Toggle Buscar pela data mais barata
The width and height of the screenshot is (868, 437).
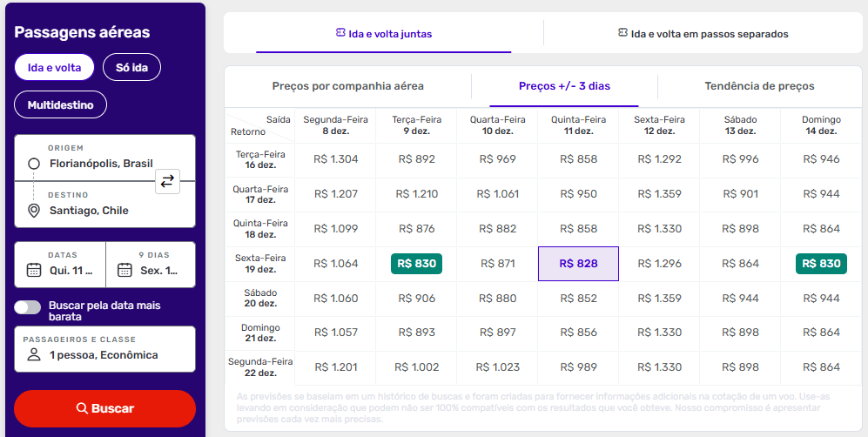click(28, 306)
